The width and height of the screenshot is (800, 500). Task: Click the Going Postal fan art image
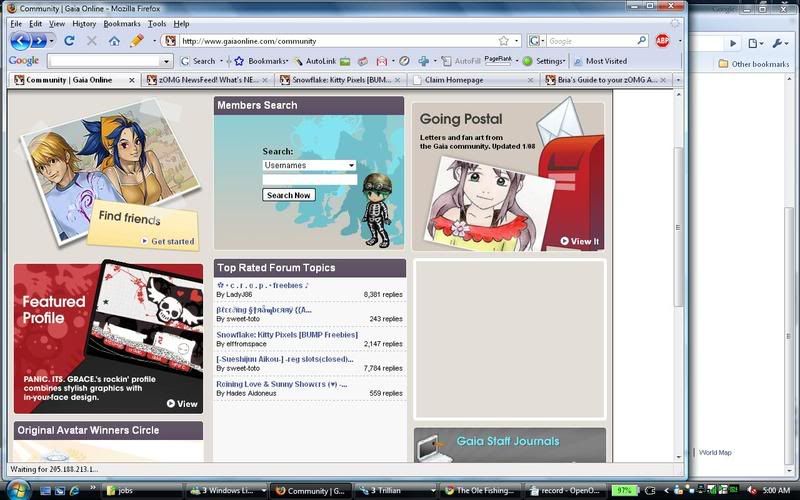pos(490,205)
